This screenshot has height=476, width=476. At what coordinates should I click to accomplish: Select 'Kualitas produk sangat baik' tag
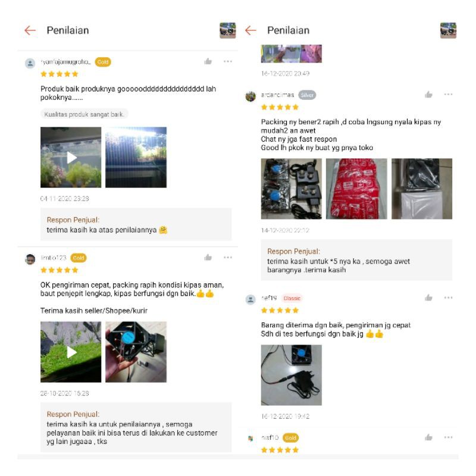(x=84, y=114)
